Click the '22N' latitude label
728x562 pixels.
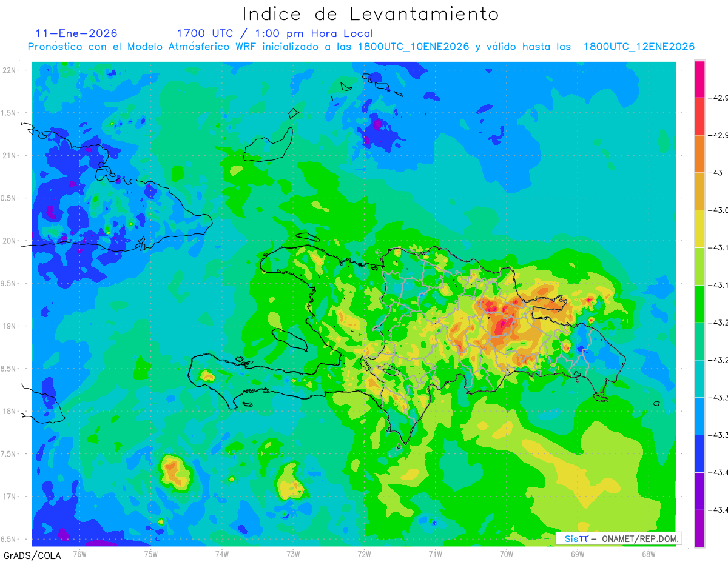(9, 70)
